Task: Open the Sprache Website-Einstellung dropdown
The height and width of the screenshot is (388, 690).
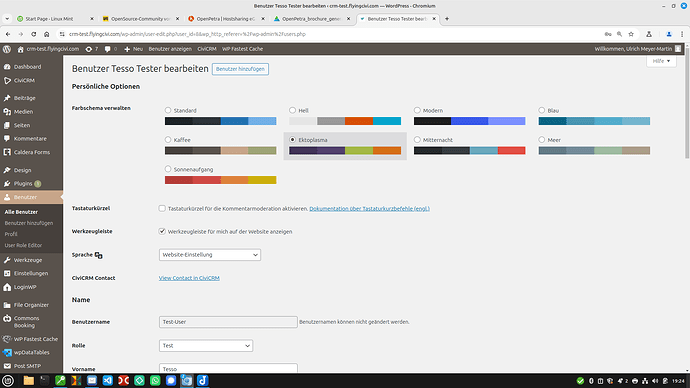Action: coord(210,255)
